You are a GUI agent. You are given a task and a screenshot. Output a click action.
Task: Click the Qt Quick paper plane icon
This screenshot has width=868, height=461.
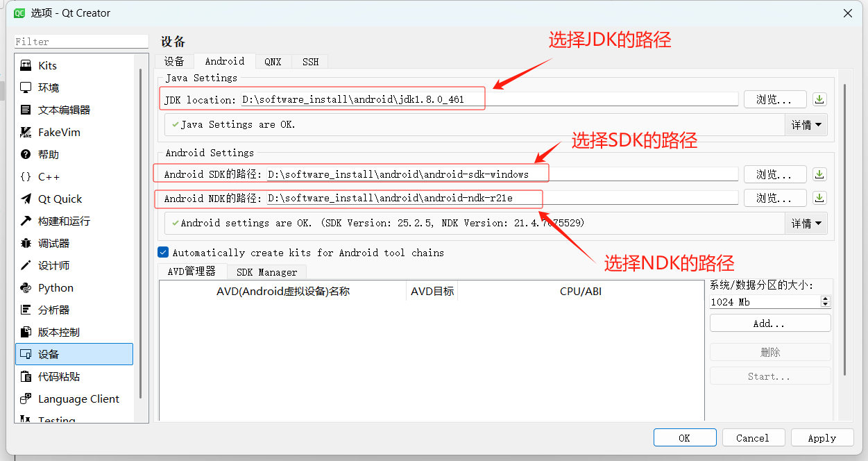click(26, 199)
